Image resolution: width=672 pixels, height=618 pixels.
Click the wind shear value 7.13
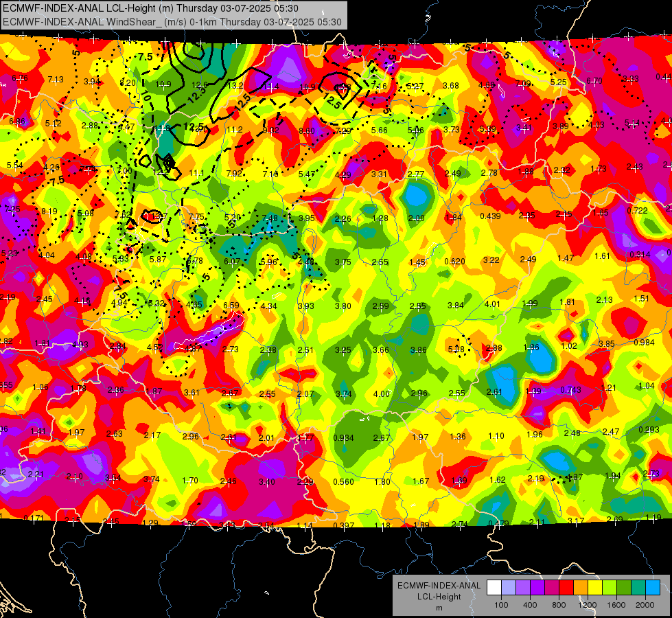pyautogui.click(x=56, y=80)
